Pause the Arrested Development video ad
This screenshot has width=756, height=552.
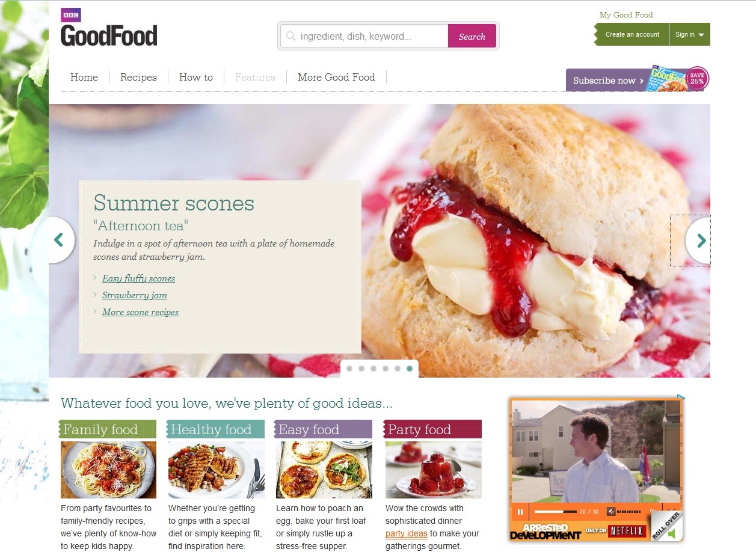coord(520,512)
